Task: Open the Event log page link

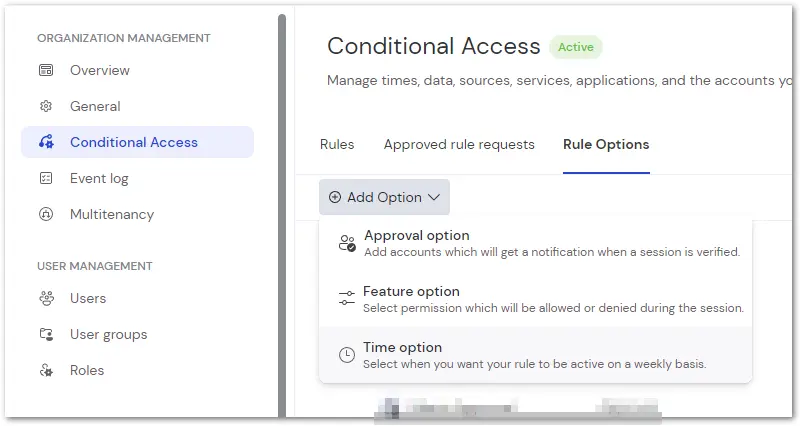Action: click(99, 178)
